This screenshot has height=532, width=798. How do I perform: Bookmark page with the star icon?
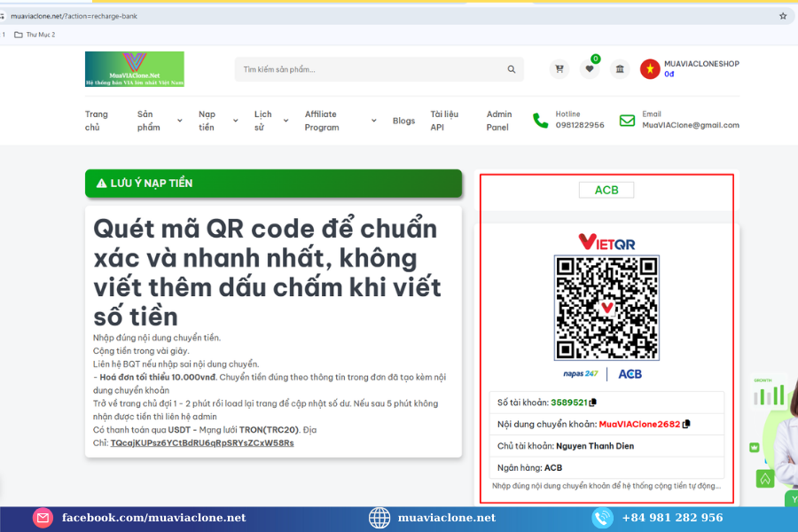[783, 16]
